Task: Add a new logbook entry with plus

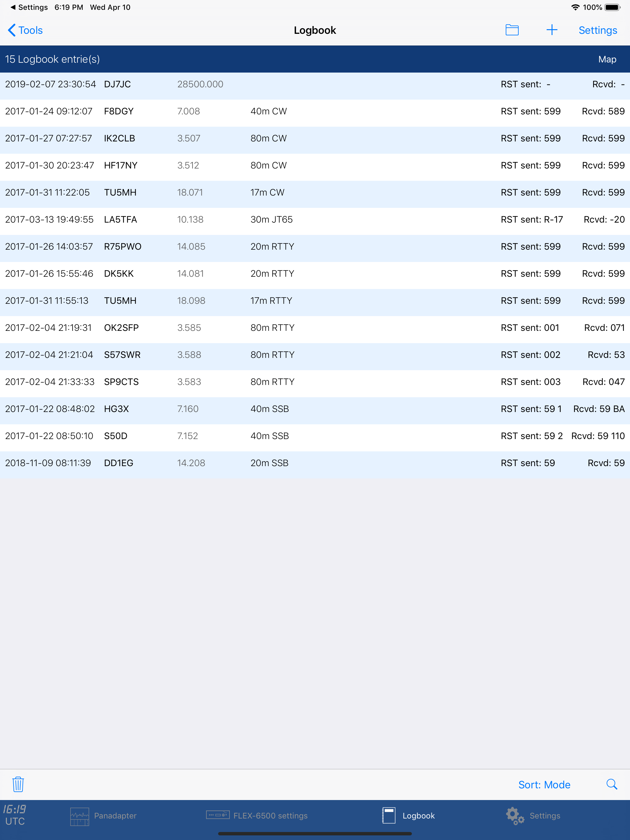Action: coord(552,30)
